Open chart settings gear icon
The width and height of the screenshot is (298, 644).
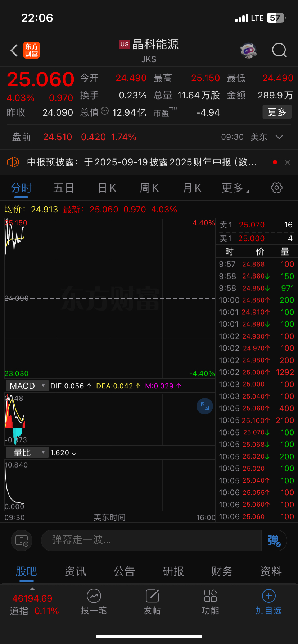pyautogui.click(x=276, y=187)
